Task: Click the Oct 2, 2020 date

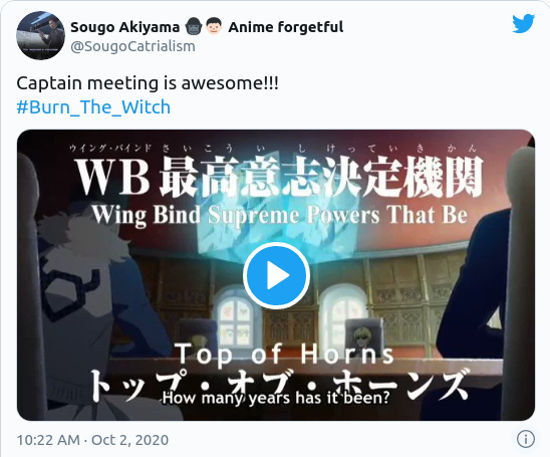Action: pyautogui.click(x=130, y=440)
